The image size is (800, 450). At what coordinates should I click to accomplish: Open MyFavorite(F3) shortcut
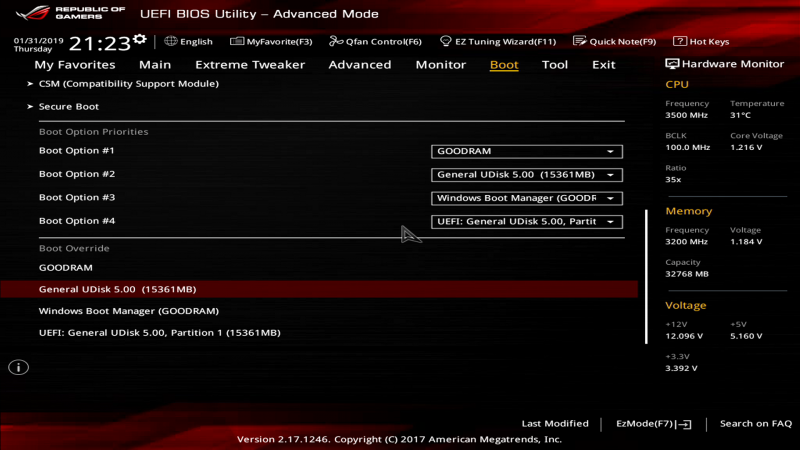pyautogui.click(x=271, y=41)
